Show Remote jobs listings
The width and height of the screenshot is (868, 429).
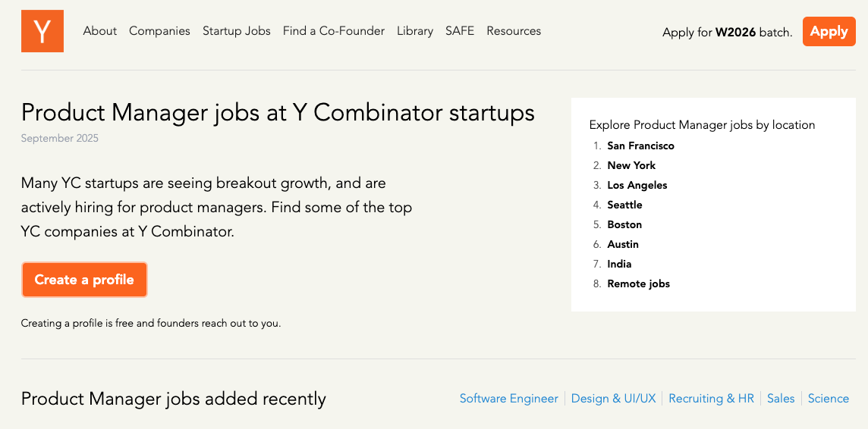pos(638,283)
